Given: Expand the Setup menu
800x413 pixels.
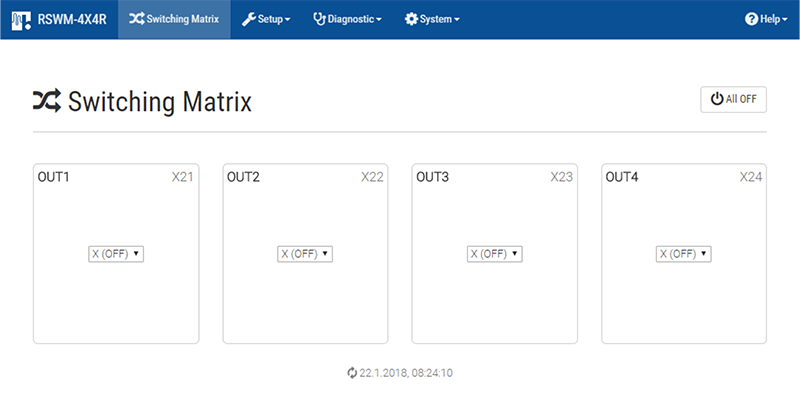Looking at the screenshot, I should tap(266, 19).
